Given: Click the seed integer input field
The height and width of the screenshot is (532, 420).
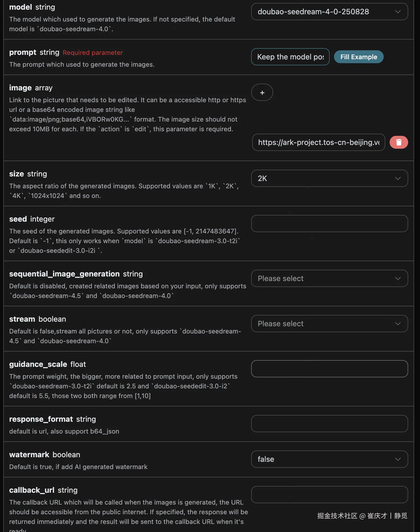Looking at the screenshot, I should (x=329, y=224).
